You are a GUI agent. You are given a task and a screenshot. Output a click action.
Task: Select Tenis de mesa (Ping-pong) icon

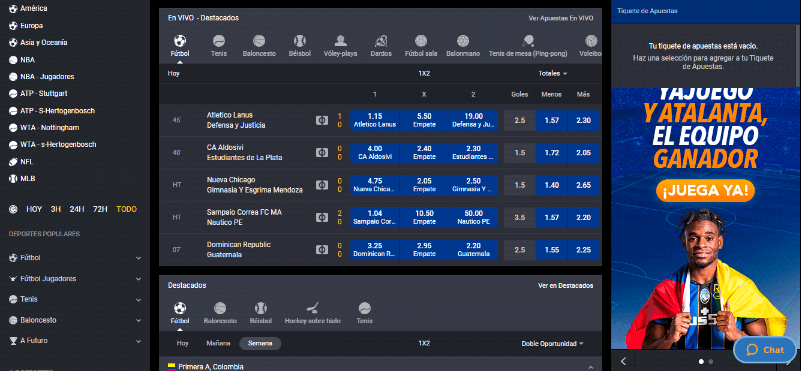528,41
